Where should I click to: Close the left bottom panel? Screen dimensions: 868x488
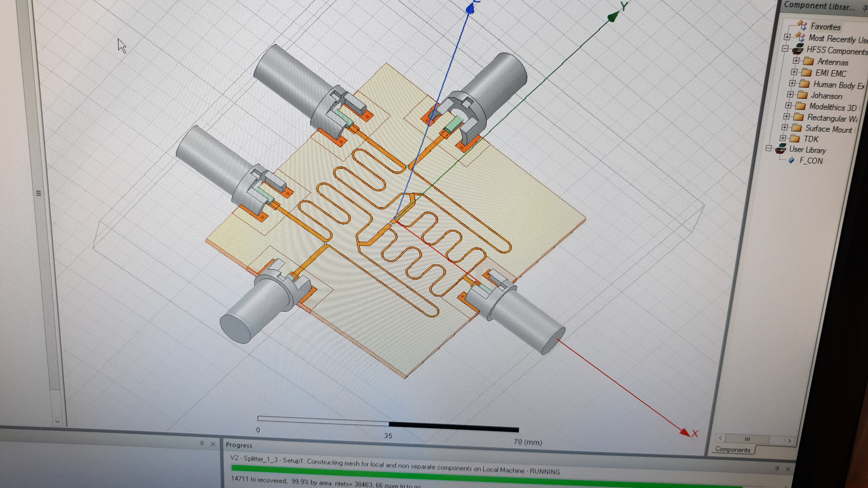[x=213, y=444]
